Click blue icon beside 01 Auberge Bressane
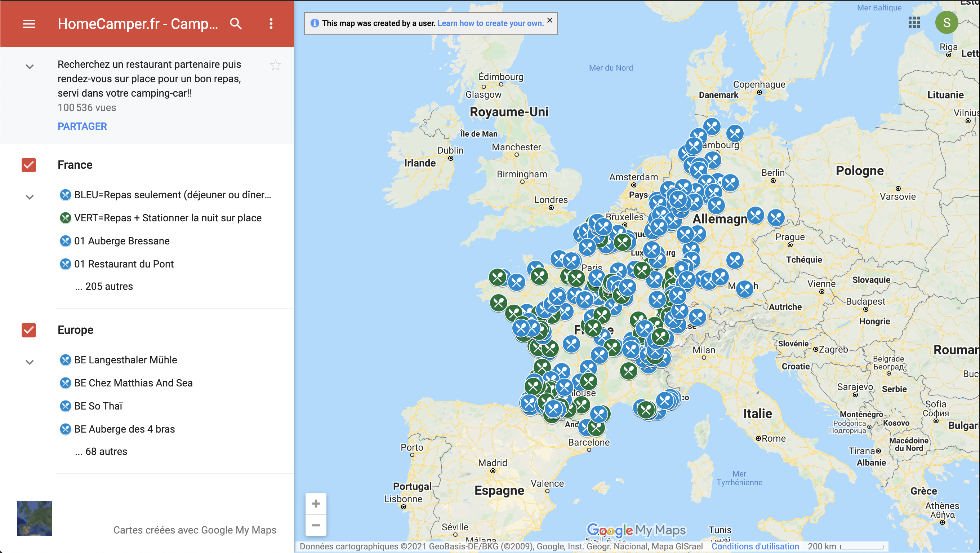 (66, 241)
